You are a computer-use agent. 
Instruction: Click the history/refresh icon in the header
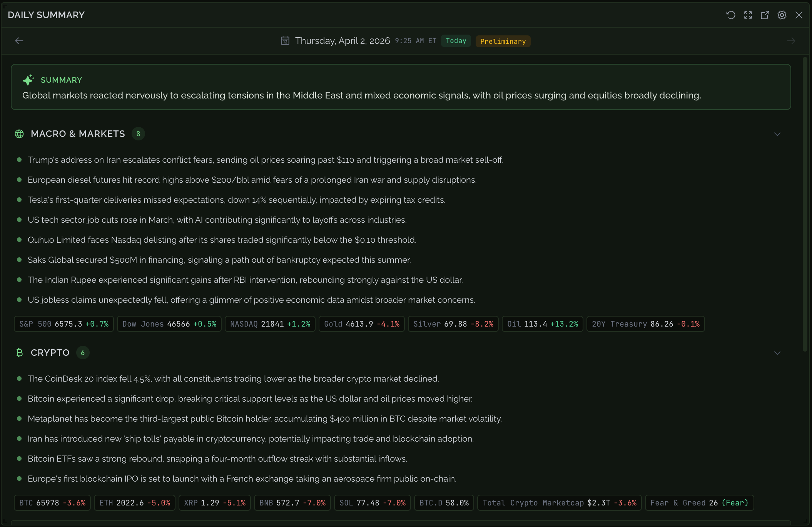tap(731, 15)
